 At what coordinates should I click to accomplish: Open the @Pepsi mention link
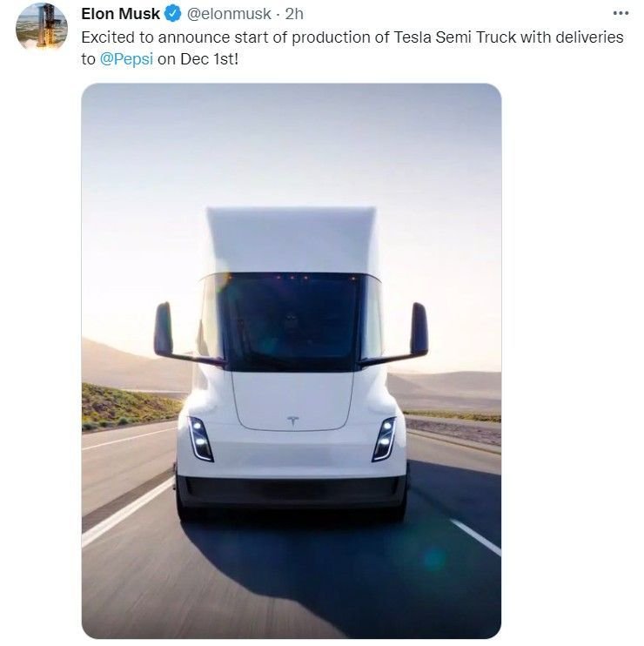pos(126,59)
